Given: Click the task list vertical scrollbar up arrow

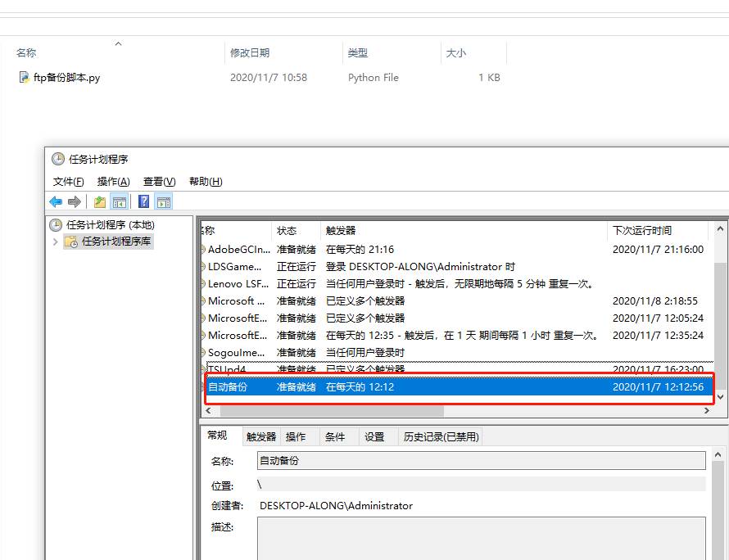Looking at the screenshot, I should 720,228.
